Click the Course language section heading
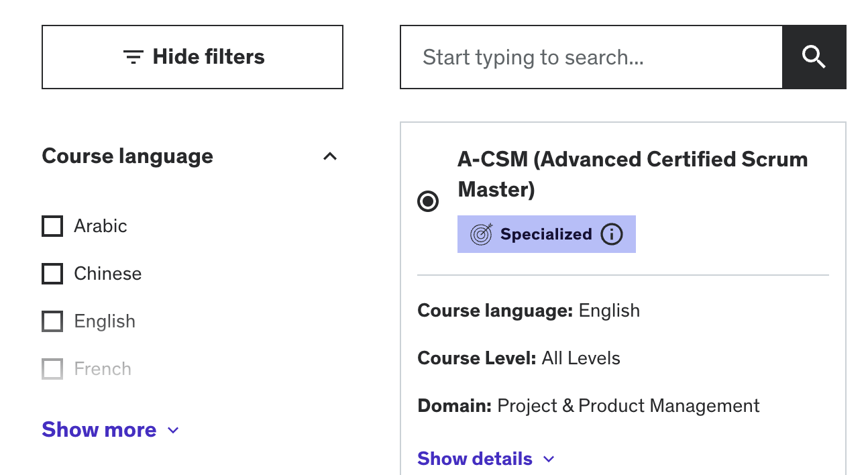Viewport: 868px width, 475px height. click(x=127, y=156)
